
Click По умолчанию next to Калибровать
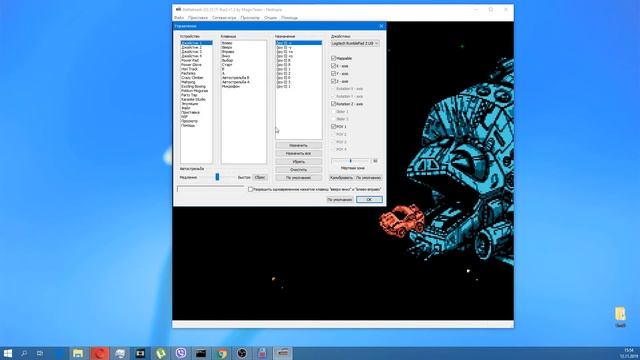tap(368, 178)
